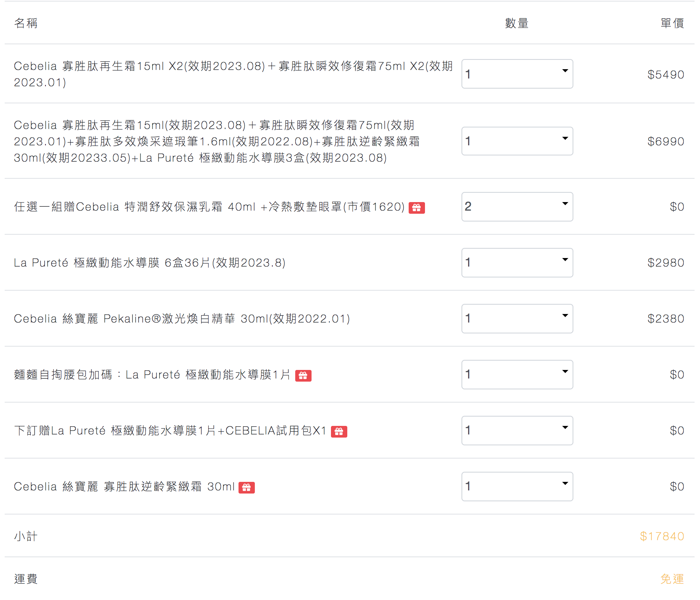Click the first Cebelia 寡胜肽再生霜 X2 product name
Screen dimensions: 700x600
point(233,74)
